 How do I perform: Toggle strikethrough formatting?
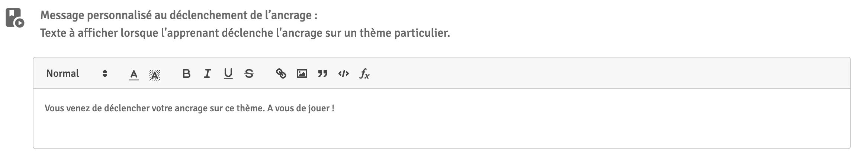[x=249, y=74]
